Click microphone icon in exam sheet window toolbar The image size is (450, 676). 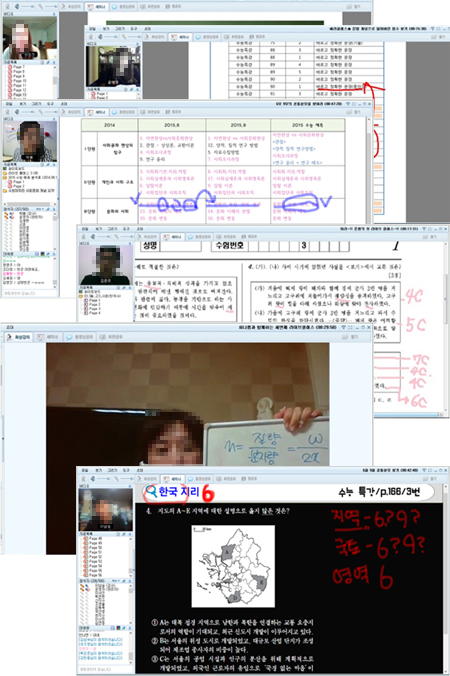[x=84, y=237]
